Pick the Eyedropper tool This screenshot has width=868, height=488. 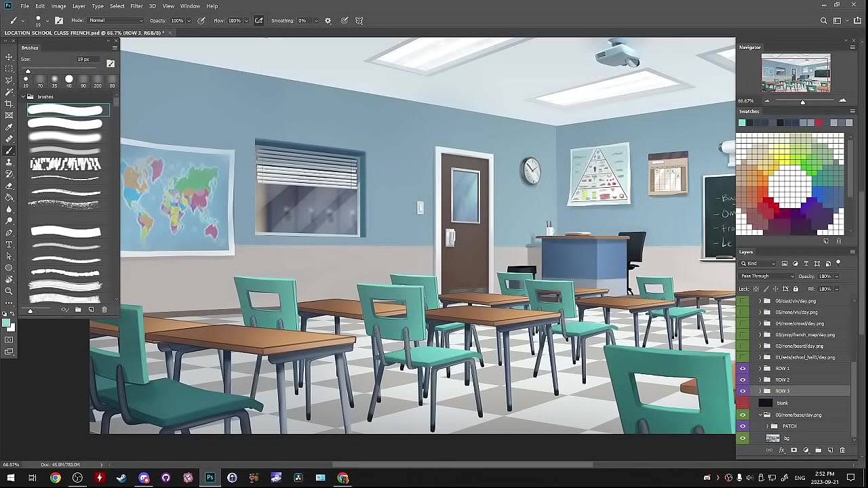tap(9, 127)
